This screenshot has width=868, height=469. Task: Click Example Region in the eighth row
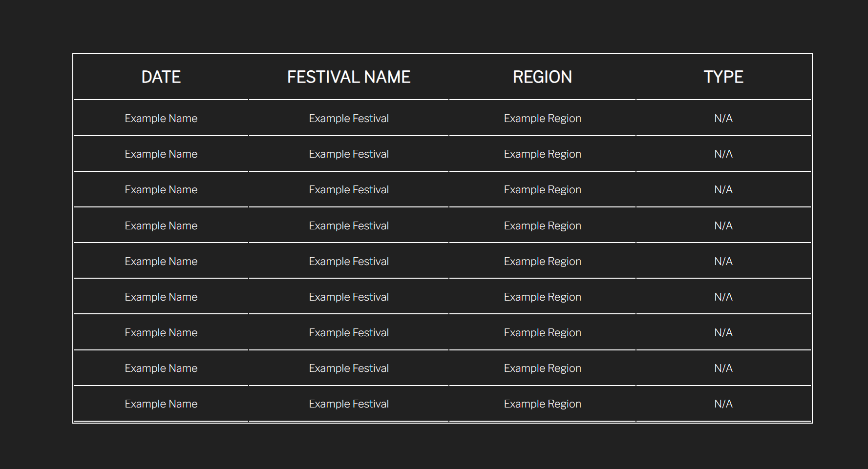(x=543, y=368)
